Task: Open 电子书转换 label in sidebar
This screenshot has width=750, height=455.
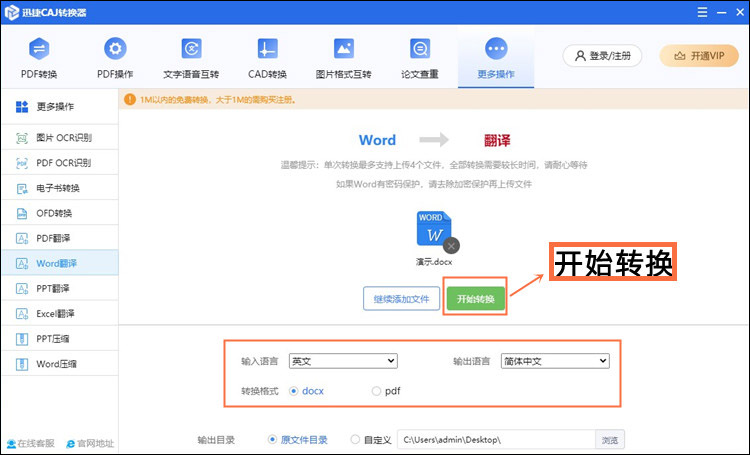Action: pos(58,188)
